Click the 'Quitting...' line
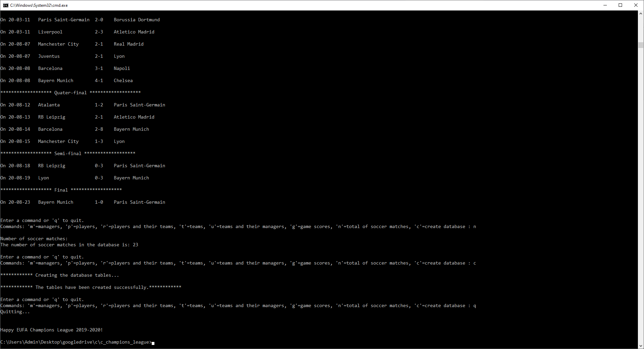Image resolution: width=644 pixels, height=349 pixels. pyautogui.click(x=15, y=311)
